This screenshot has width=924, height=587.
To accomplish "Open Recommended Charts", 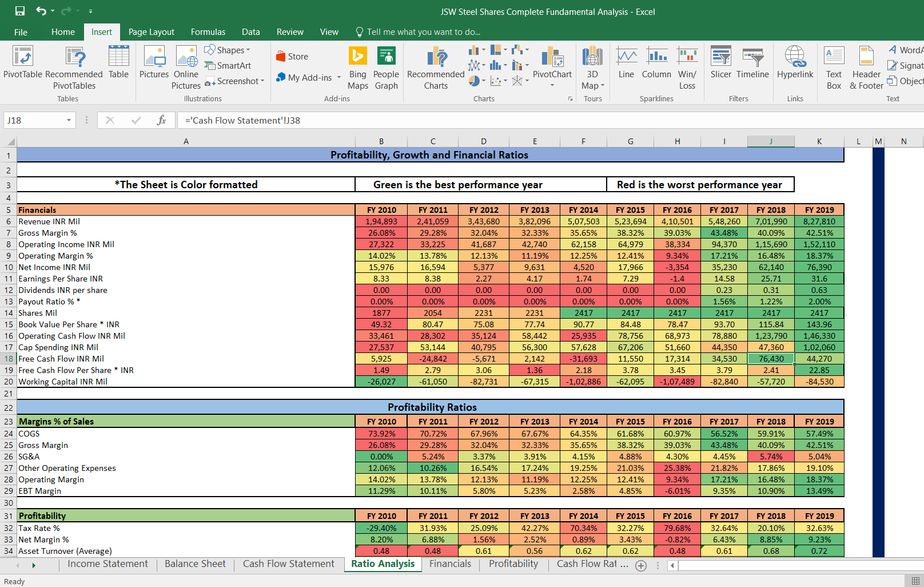I will [436, 68].
